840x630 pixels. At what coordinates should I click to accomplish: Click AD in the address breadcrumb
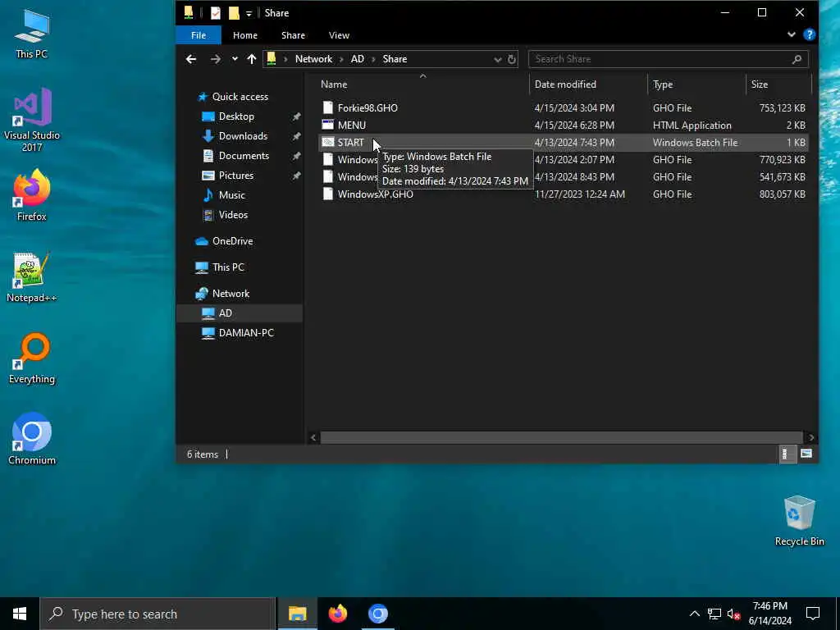click(x=358, y=59)
